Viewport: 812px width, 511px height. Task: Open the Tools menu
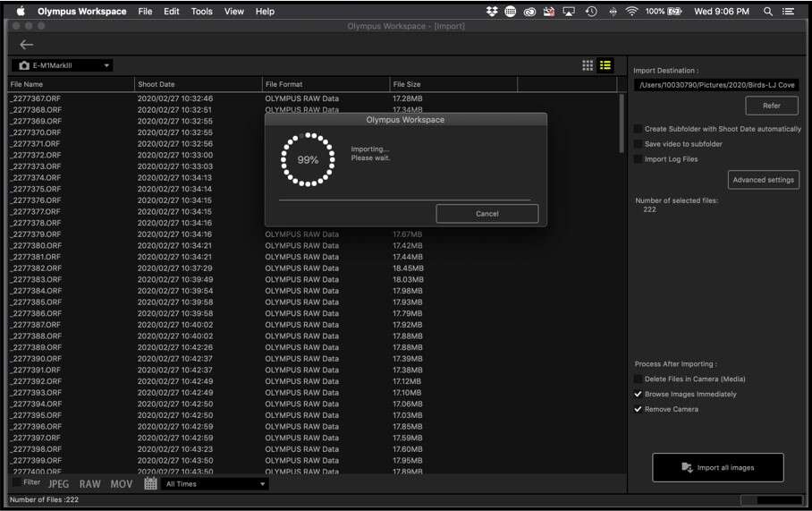201,12
